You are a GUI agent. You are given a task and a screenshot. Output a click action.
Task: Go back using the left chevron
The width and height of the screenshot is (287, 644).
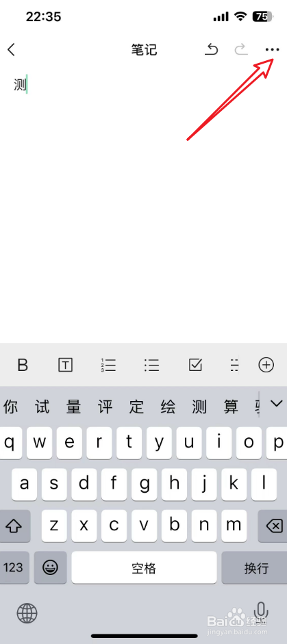[11, 50]
